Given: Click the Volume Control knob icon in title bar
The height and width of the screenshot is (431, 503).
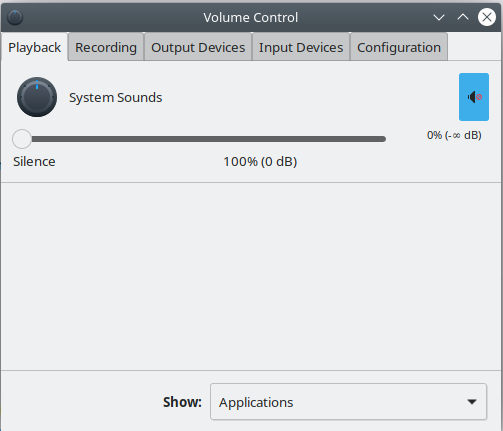Looking at the screenshot, I should click(15, 17).
